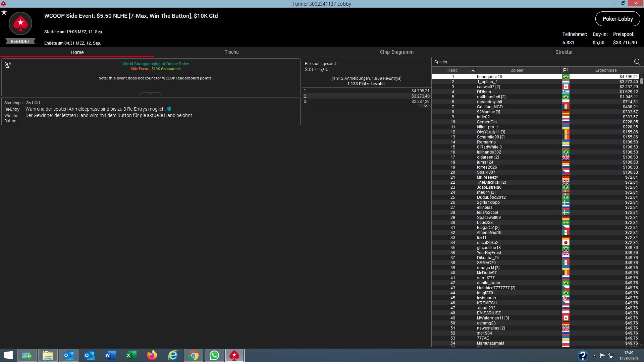Viewport: 644px width, 362px height.
Task: Switch to the Tische tab
Action: click(x=231, y=52)
